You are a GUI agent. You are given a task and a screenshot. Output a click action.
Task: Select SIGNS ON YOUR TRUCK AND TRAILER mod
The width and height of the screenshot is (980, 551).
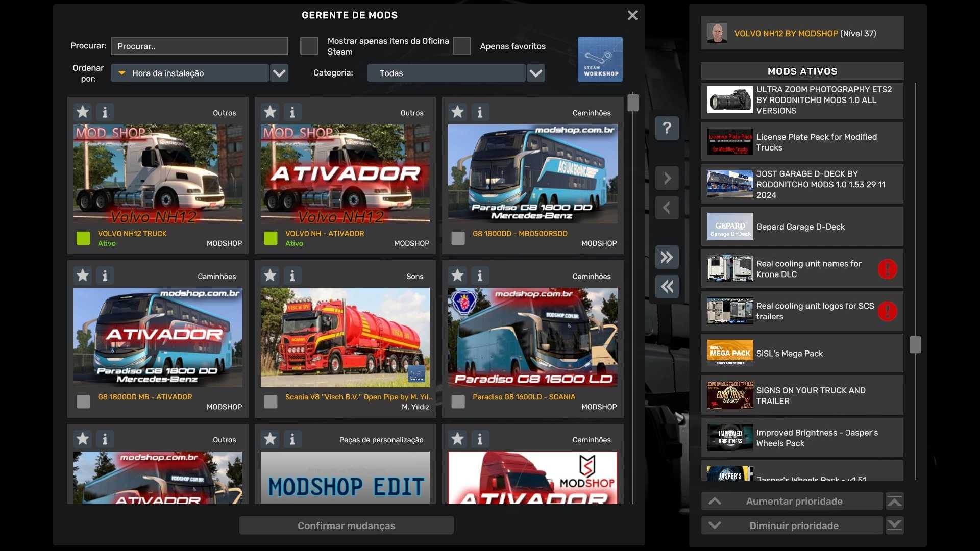[x=802, y=395]
